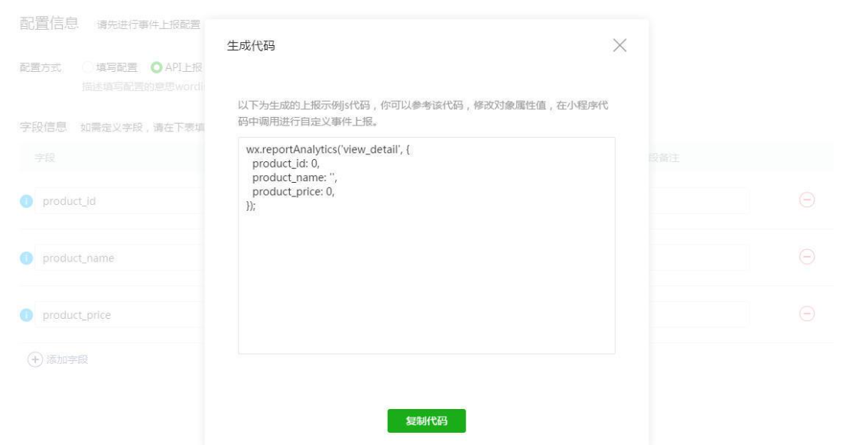Click the plus icon for 添加字段
The image size is (868, 445).
click(x=35, y=360)
